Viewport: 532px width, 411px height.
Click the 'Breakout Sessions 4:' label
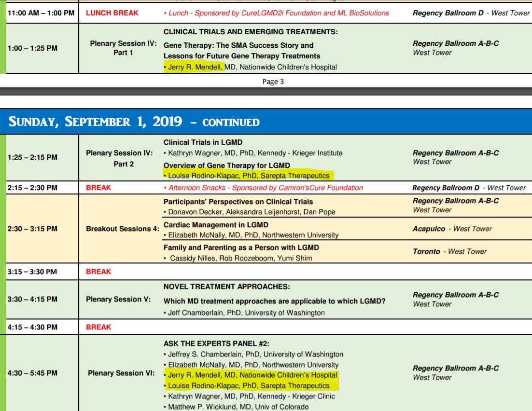[123, 229]
